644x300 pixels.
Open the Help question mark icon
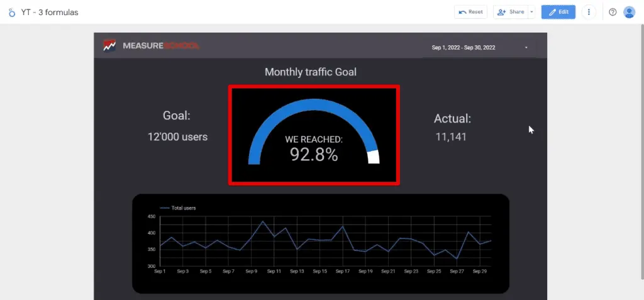(x=613, y=12)
